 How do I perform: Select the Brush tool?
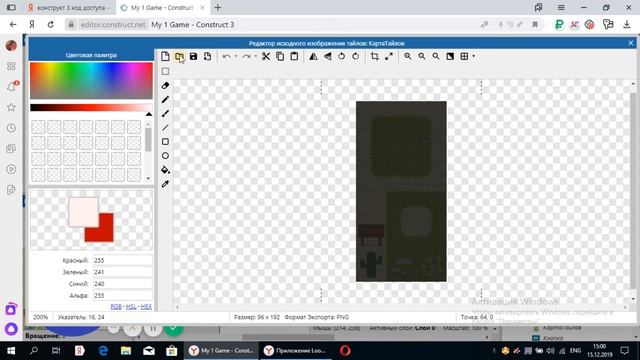(165, 113)
